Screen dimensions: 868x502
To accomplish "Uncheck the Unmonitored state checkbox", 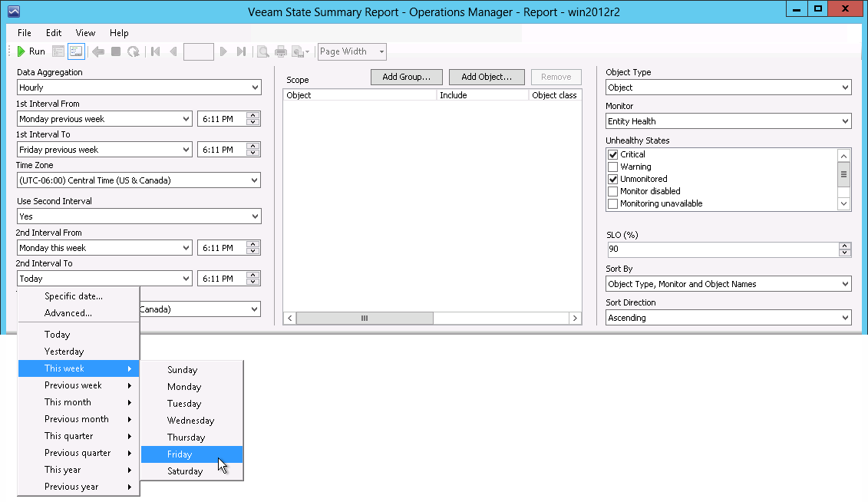I will pyautogui.click(x=612, y=179).
